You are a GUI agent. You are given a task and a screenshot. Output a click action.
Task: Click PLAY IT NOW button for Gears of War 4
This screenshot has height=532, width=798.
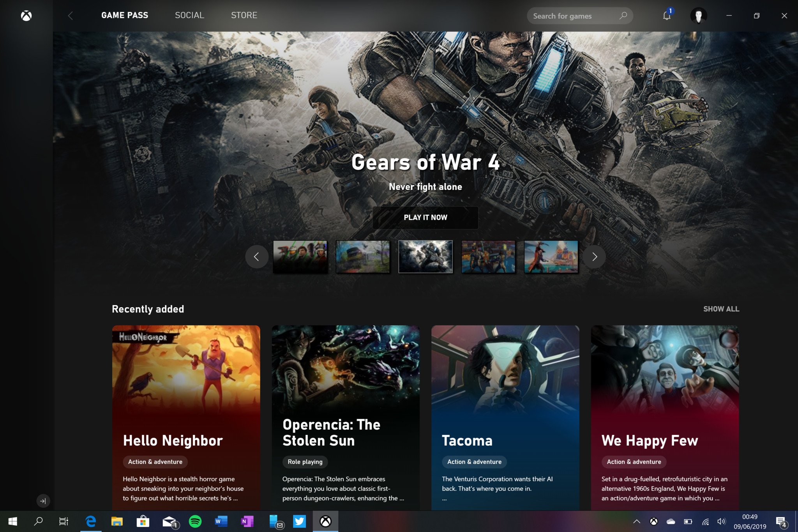pos(425,217)
